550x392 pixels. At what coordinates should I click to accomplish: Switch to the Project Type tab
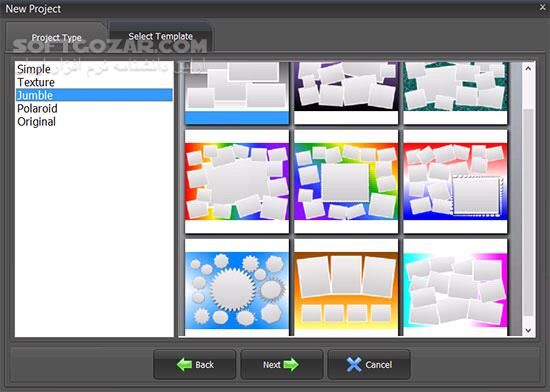pos(56,38)
